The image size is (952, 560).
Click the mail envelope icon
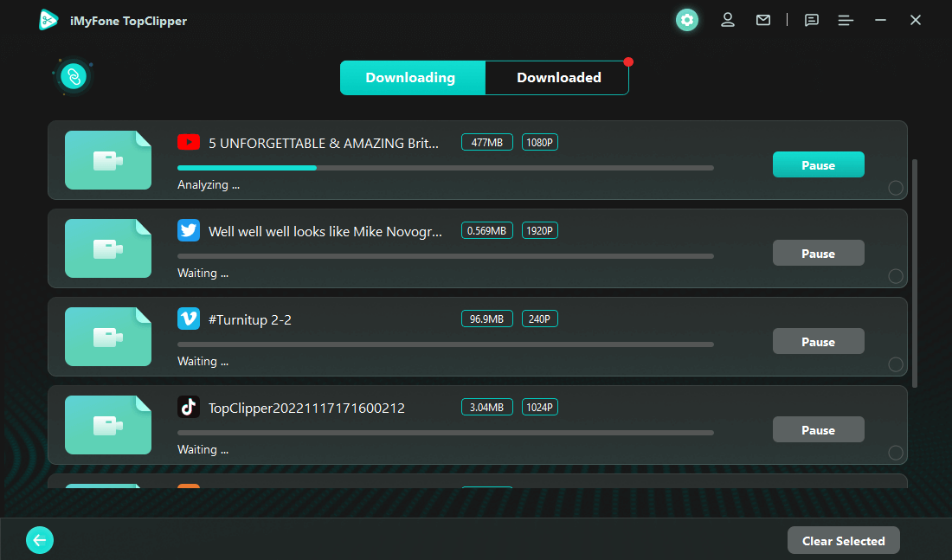[763, 20]
